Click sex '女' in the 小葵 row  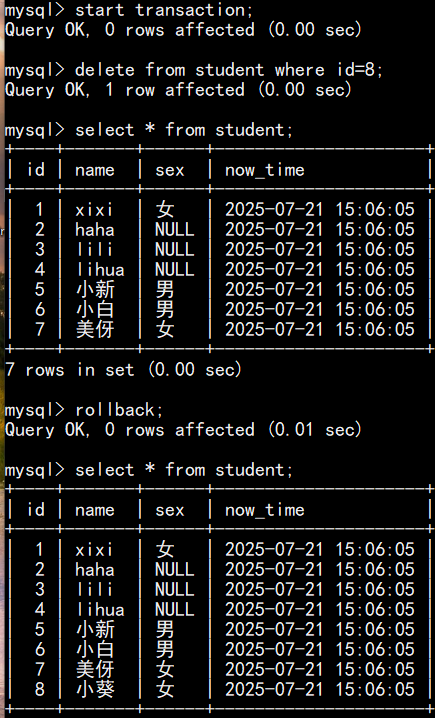pyautogui.click(x=165, y=689)
